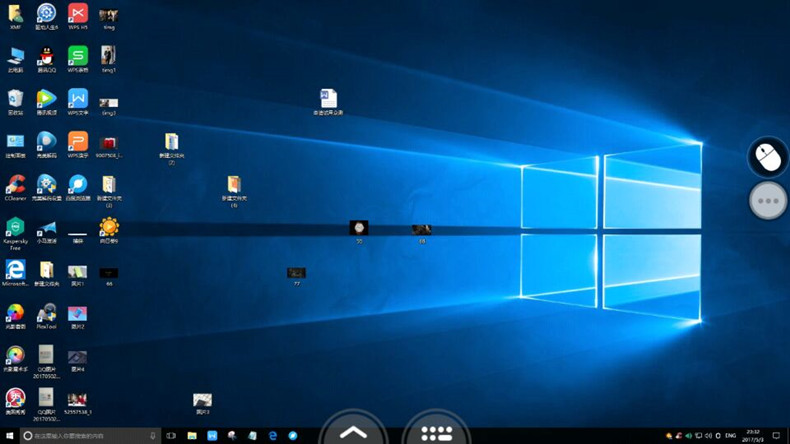The height and width of the screenshot is (444, 790).
Task: Open the keyboard grid button at bottom
Action: click(x=437, y=432)
